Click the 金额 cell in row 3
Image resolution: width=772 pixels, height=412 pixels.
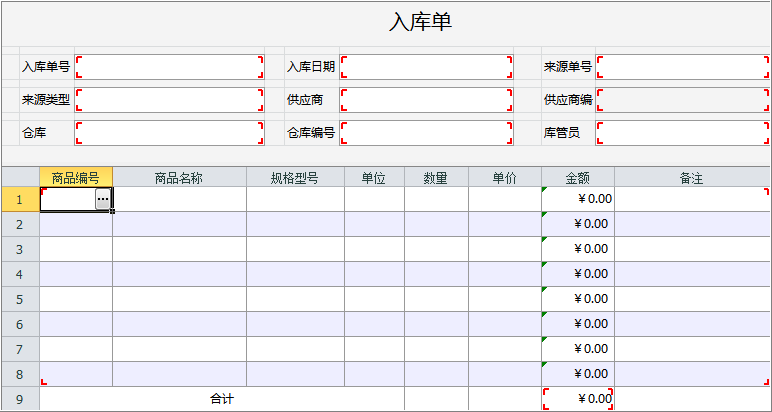coord(578,250)
